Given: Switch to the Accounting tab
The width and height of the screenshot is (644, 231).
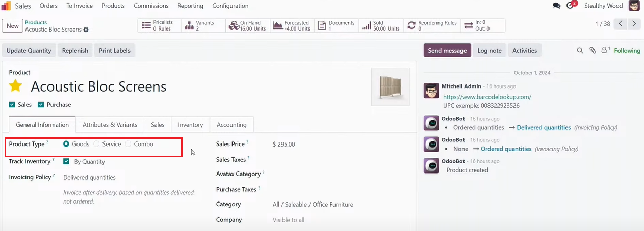Looking at the screenshot, I should point(231,125).
